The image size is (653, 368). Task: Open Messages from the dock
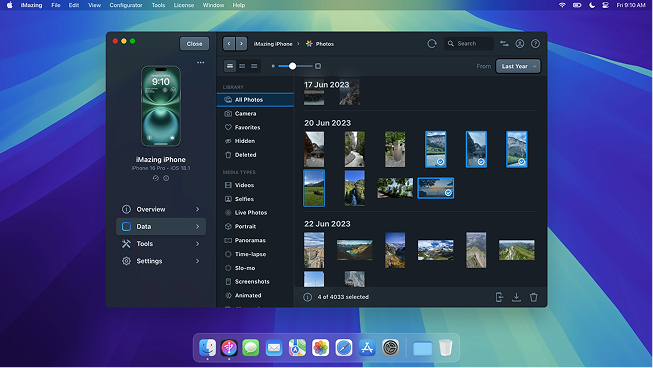tap(251, 348)
